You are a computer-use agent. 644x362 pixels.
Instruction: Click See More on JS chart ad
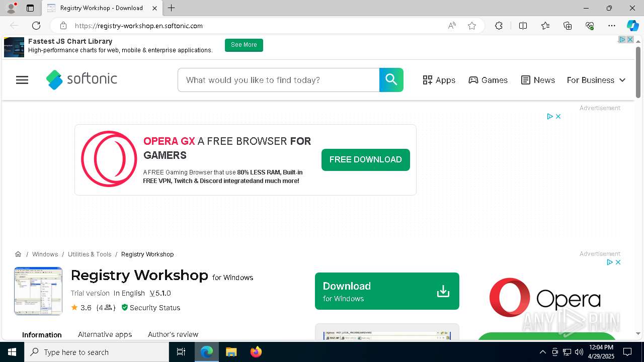244,45
